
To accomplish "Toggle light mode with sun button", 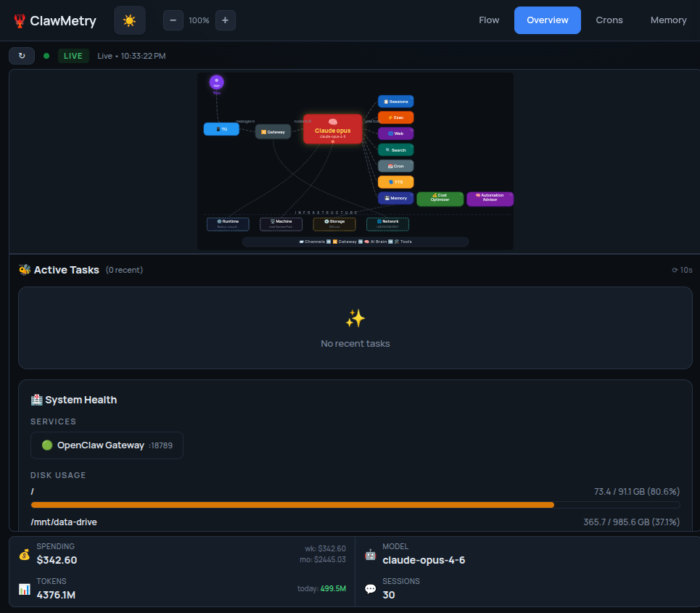I will (130, 20).
